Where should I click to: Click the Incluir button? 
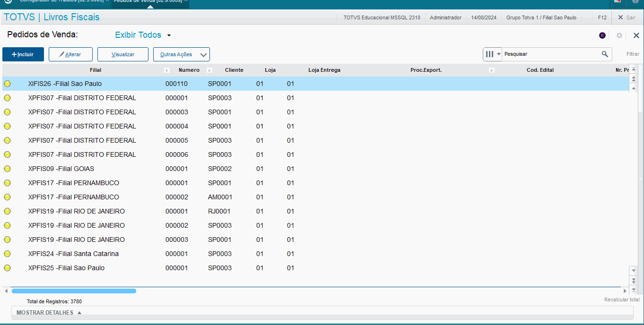pos(23,54)
